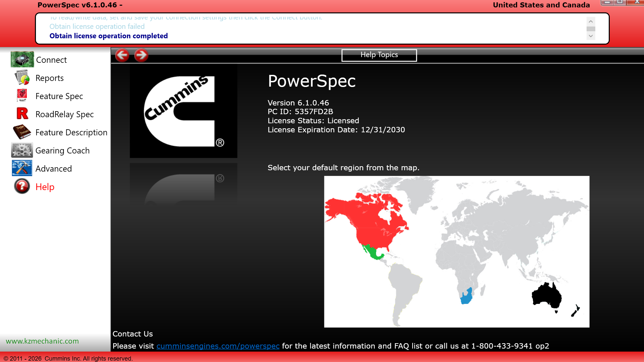Click the PowerSpec heading

coord(312,81)
